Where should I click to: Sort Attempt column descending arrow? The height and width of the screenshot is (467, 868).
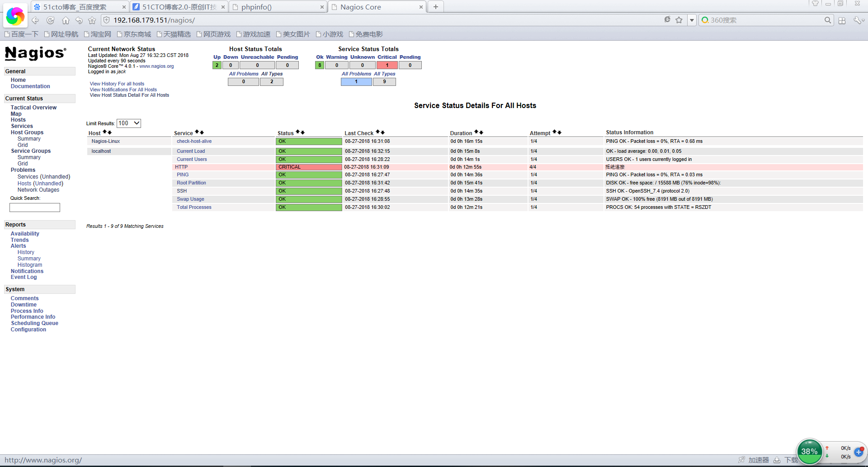pyautogui.click(x=559, y=132)
